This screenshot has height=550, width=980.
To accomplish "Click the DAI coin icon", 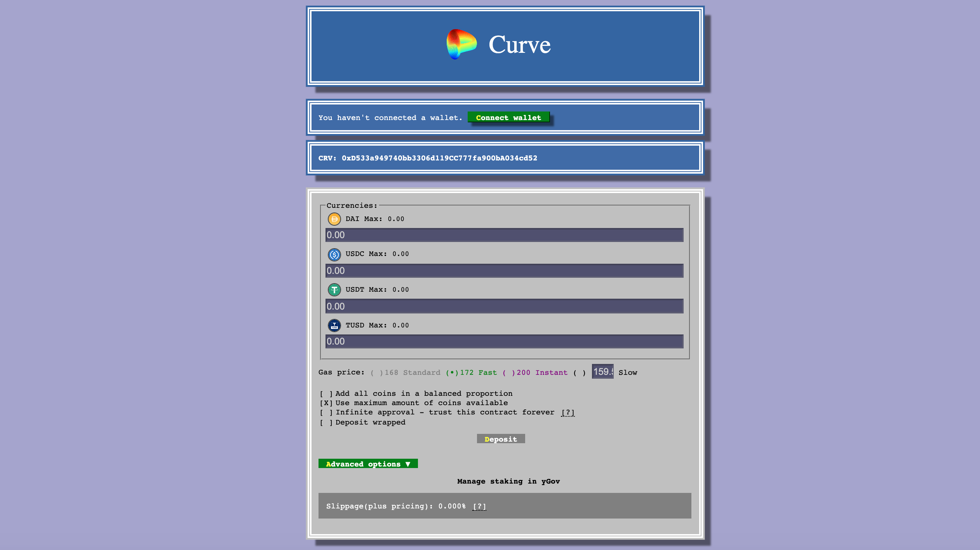I will pyautogui.click(x=334, y=219).
